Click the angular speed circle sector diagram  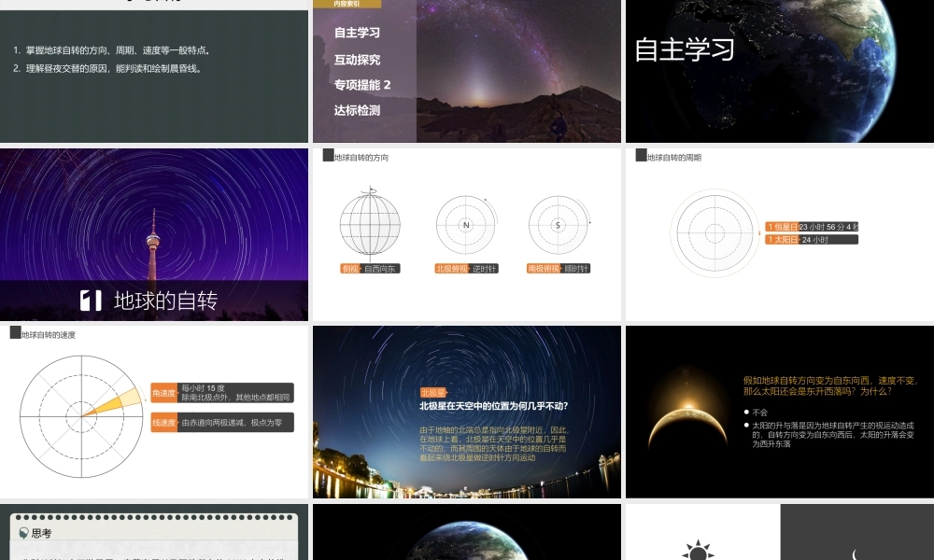[x=82, y=416]
